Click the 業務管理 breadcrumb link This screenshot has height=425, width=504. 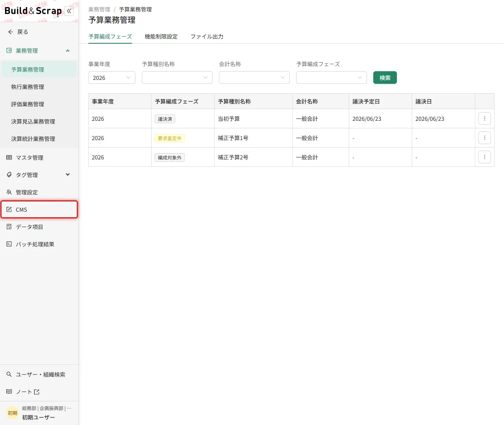[99, 9]
